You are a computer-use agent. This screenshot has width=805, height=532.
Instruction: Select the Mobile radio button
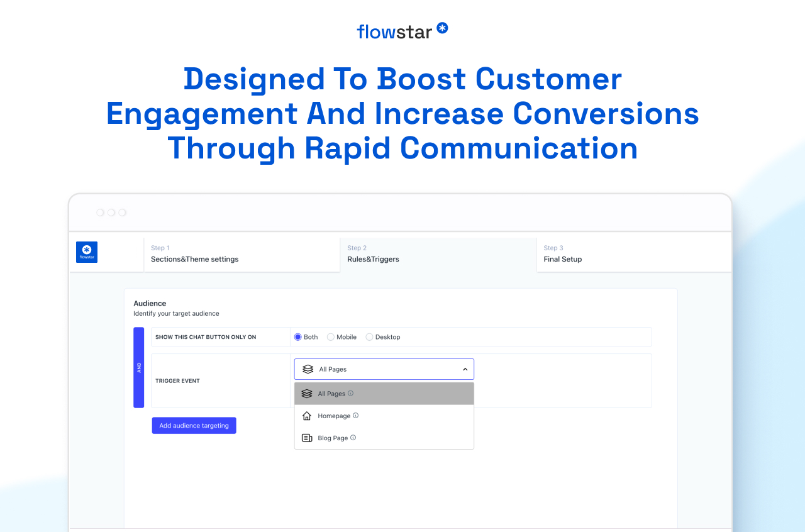(x=331, y=337)
